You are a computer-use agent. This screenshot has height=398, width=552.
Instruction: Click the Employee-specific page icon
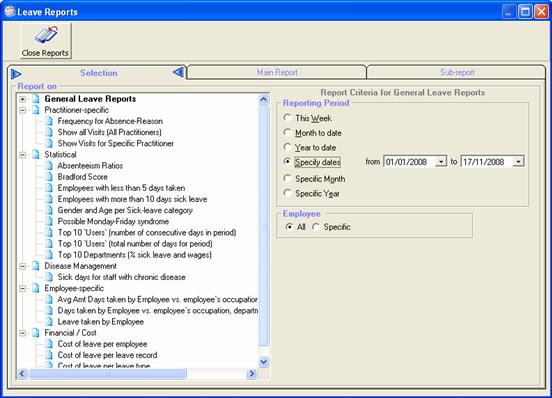click(x=36, y=289)
